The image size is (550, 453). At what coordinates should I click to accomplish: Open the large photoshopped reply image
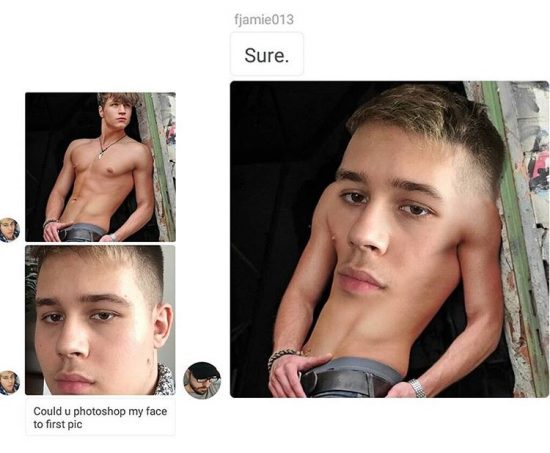[389, 239]
